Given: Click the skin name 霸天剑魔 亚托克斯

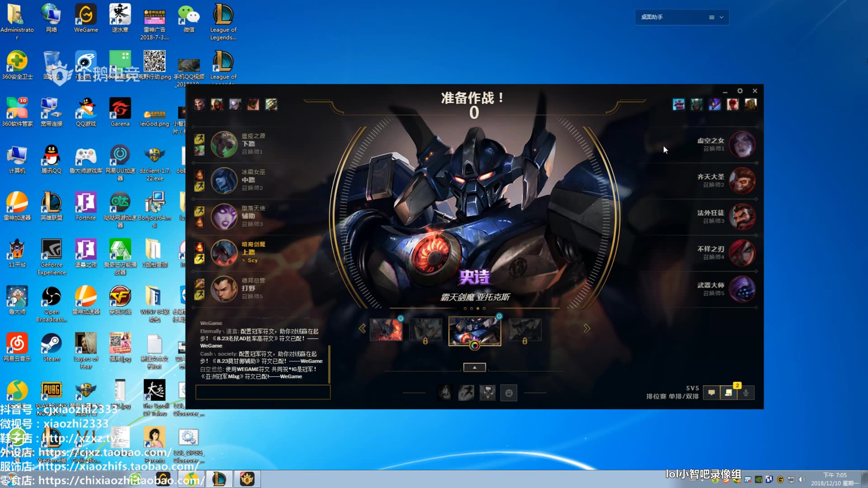Looking at the screenshot, I should (475, 297).
